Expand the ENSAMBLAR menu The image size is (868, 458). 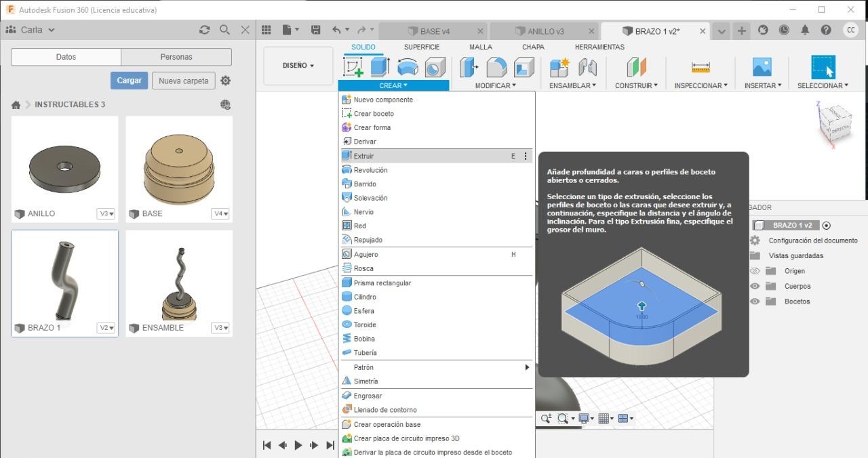pos(573,85)
